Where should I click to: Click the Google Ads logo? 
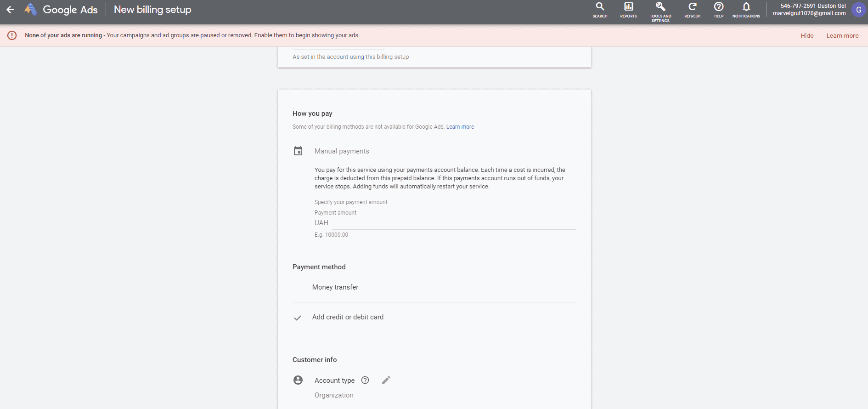click(x=61, y=10)
